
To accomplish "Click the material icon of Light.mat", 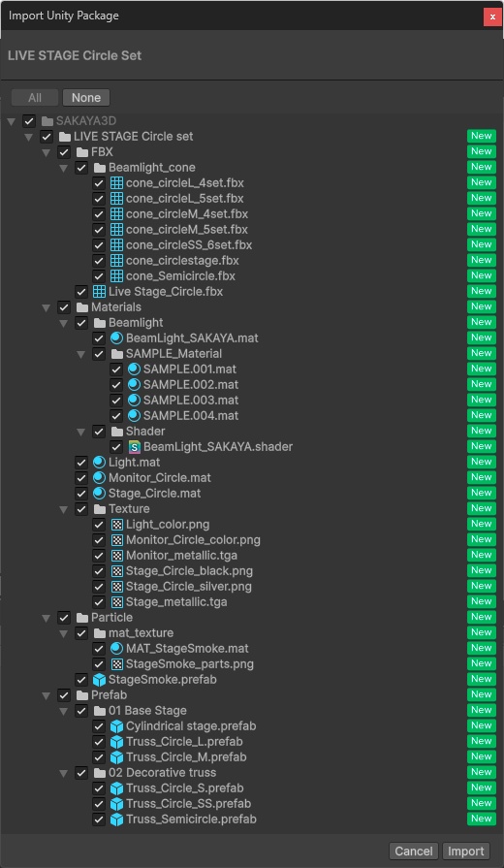I will (99, 462).
